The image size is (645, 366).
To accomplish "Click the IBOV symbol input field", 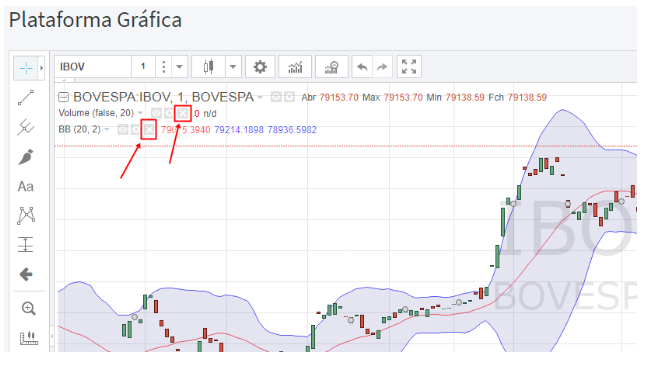I will tap(93, 67).
